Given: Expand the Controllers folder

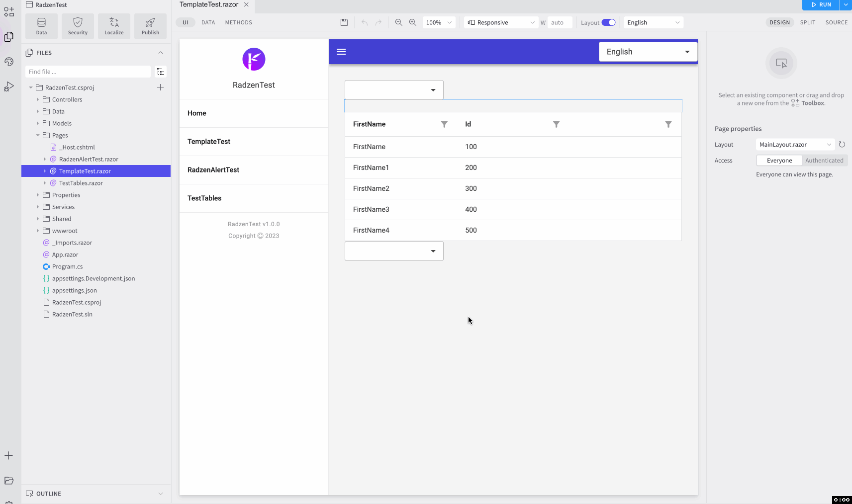Looking at the screenshot, I should pyautogui.click(x=37, y=99).
